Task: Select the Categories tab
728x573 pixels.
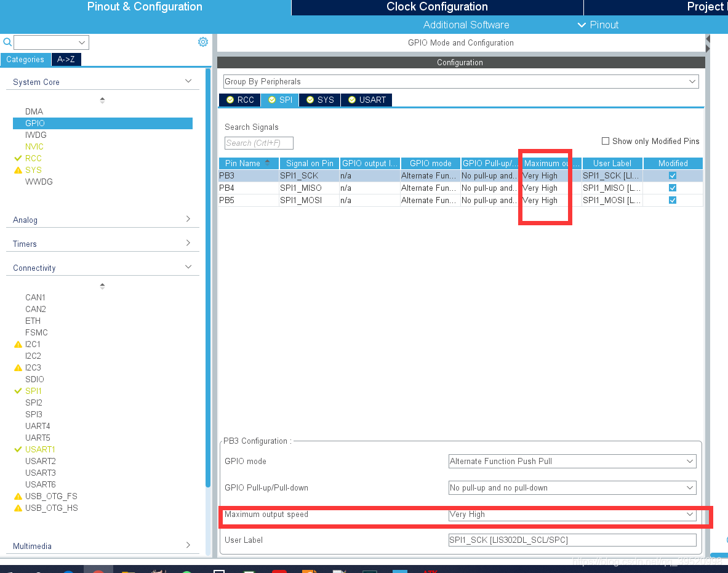Action: point(25,60)
